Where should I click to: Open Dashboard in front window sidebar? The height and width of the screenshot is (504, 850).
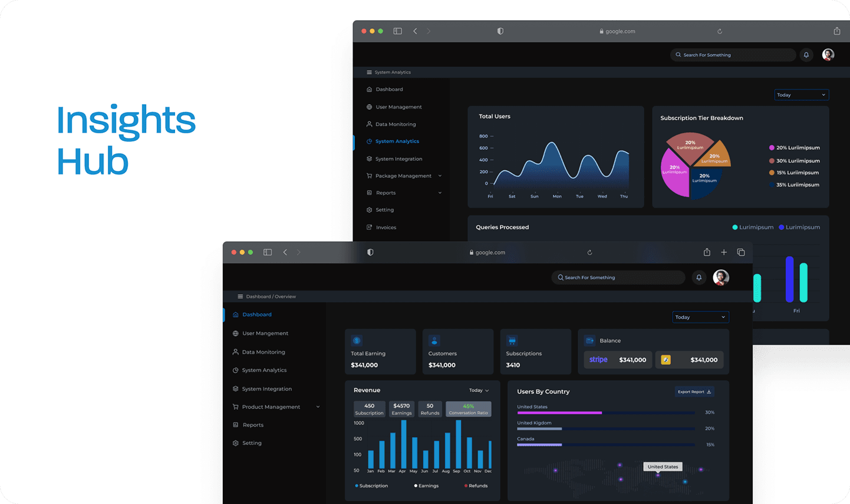(252, 315)
